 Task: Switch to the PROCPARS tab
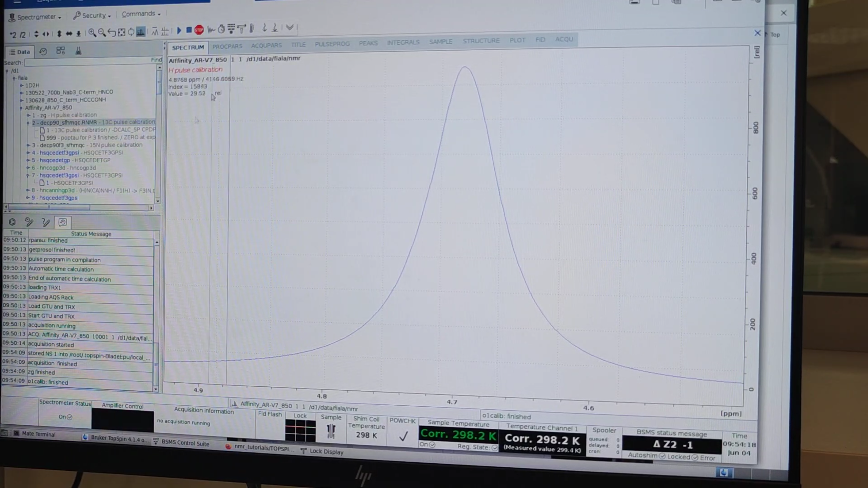227,46
